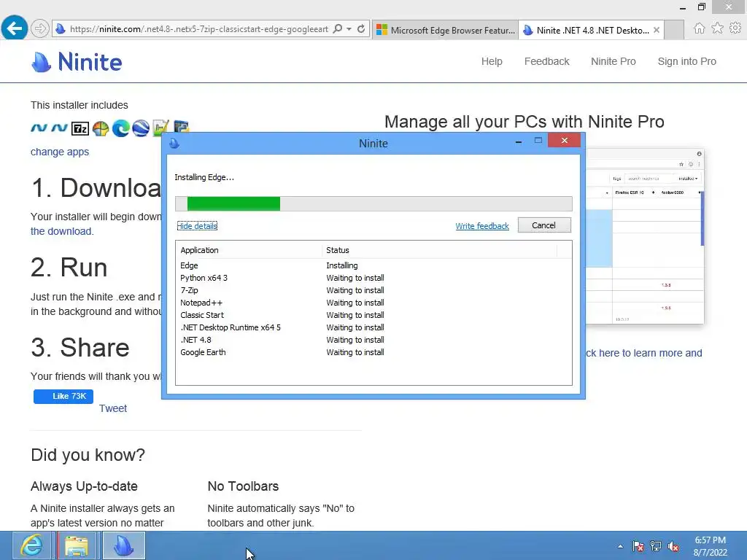
Task: Select the .NET 4.8 application row
Action: [373, 340]
